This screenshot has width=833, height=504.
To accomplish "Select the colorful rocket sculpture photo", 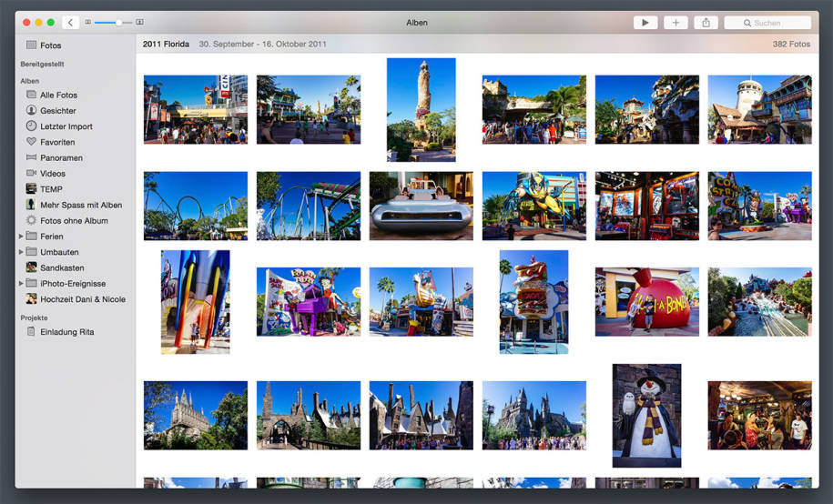I will (x=196, y=302).
